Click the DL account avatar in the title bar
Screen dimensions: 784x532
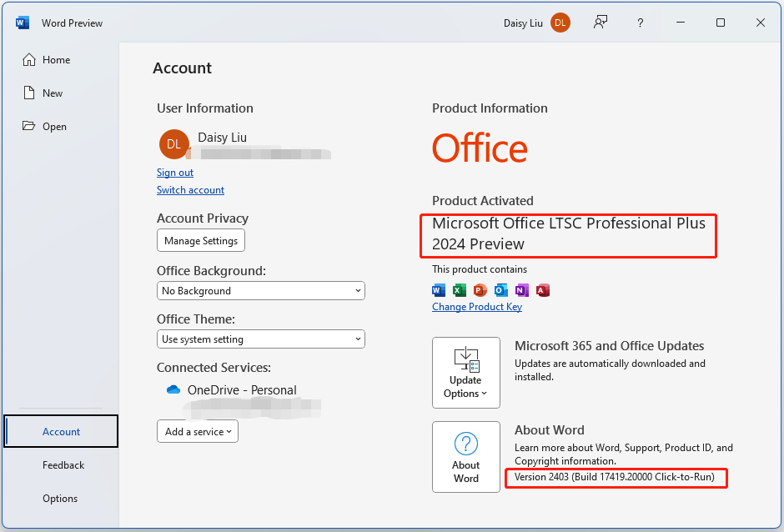560,23
